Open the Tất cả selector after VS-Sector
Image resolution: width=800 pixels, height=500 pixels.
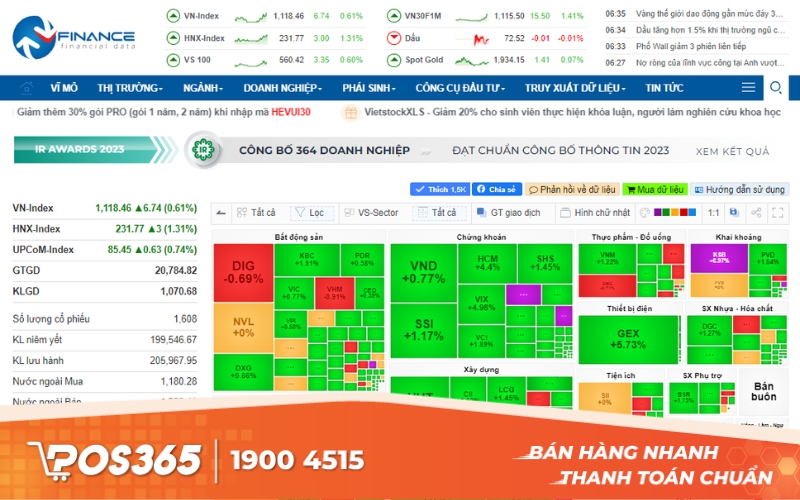click(x=439, y=213)
